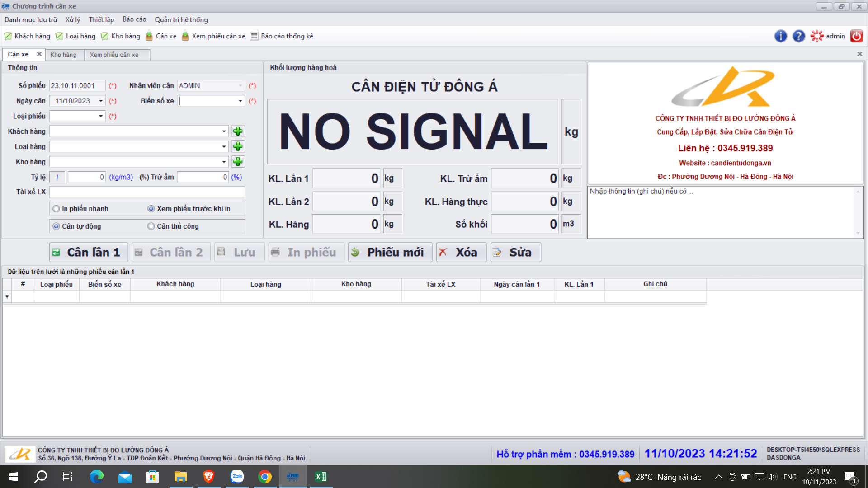The image size is (868, 488).
Task: Click the Sửa button
Action: (515, 252)
